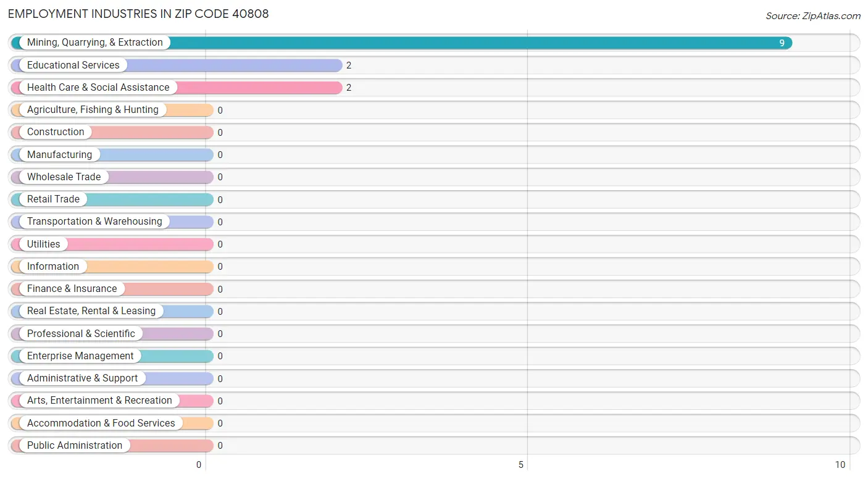This screenshot has width=868, height=479.
Task: Click the value 2 beside Health Care bar
Action: (349, 88)
